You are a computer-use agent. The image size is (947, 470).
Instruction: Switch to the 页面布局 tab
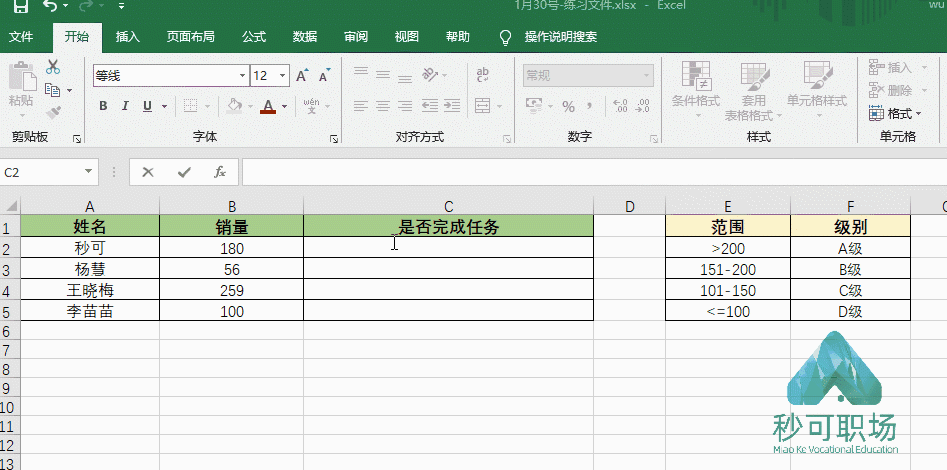click(x=190, y=37)
